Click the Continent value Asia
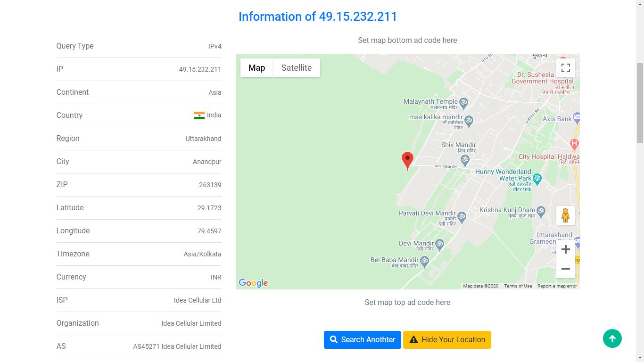The height and width of the screenshot is (362, 644). click(215, 92)
